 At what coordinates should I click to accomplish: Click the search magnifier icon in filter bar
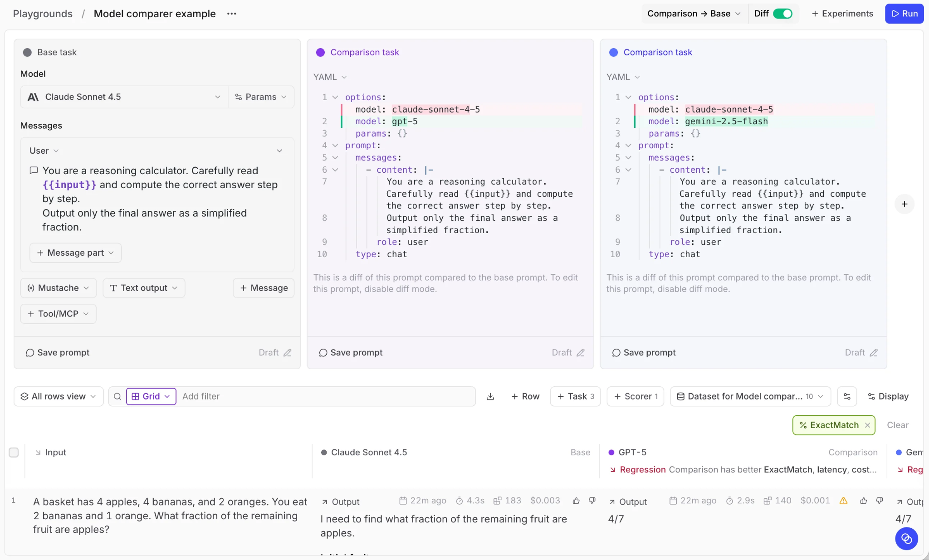click(x=117, y=396)
